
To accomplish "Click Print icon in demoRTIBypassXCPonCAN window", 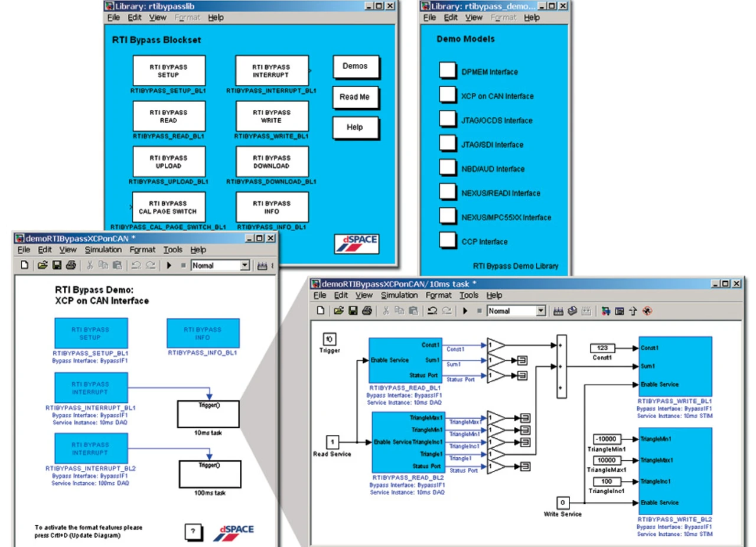I will point(71,265).
